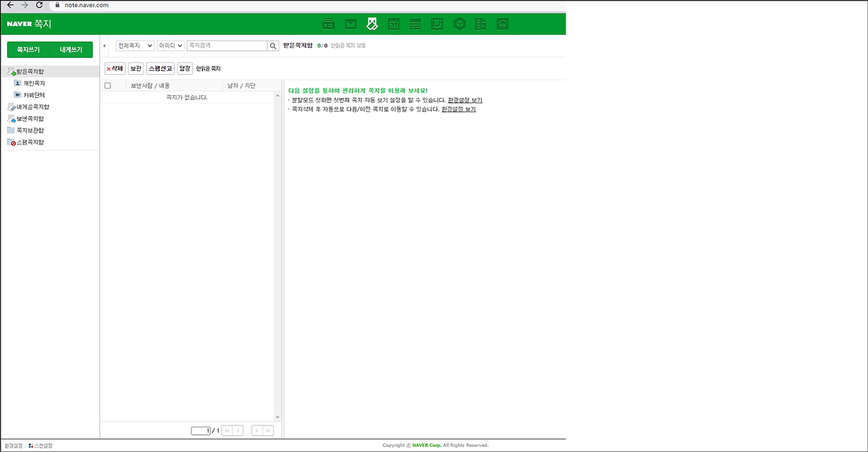Go to previous page of note list
Viewport: 868px width, 452px height.
(x=238, y=430)
